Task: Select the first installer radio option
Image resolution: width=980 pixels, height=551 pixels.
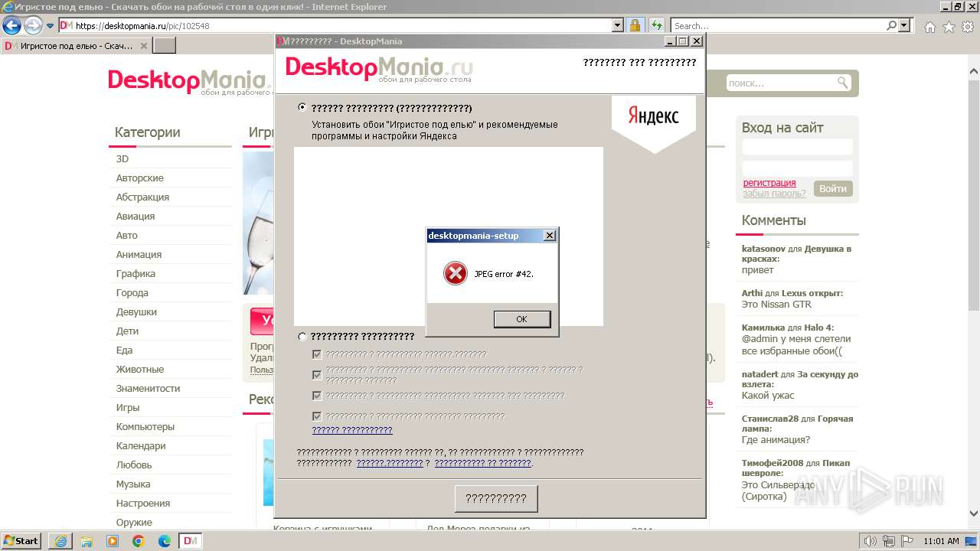Action: point(302,108)
